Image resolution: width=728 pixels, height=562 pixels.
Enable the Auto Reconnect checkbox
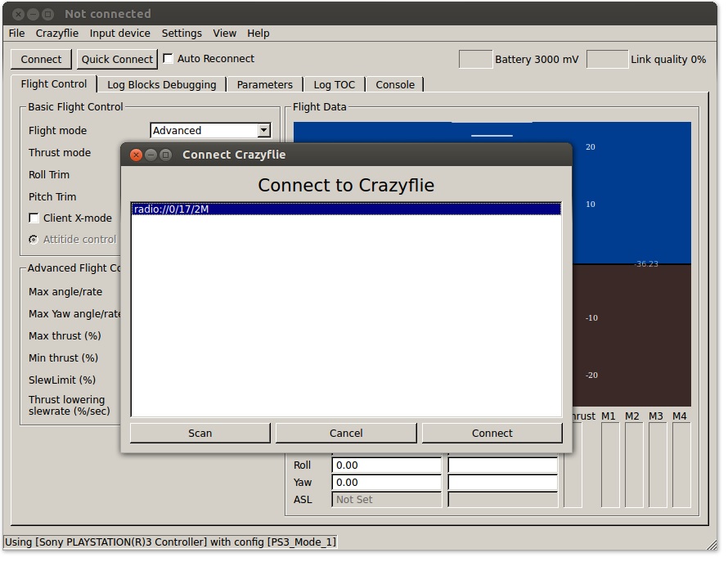(168, 59)
